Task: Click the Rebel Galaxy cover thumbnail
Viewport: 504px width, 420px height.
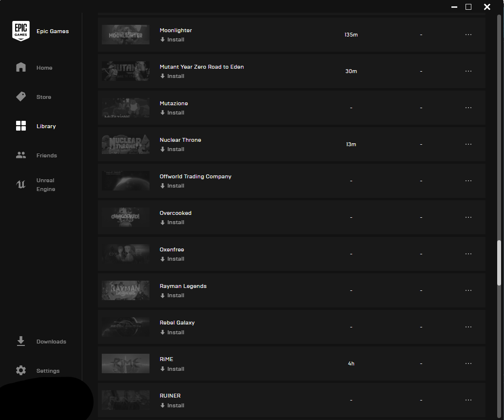Action: point(126,327)
